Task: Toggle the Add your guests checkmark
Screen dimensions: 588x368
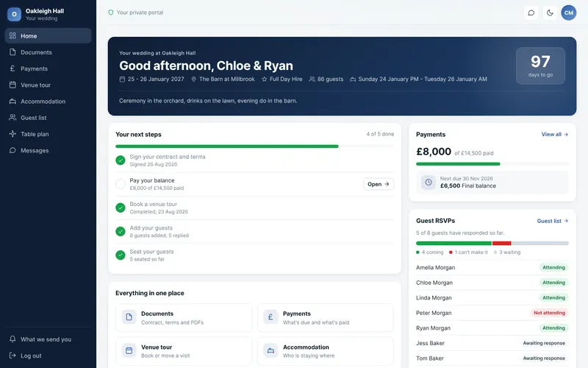Action: pos(121,231)
